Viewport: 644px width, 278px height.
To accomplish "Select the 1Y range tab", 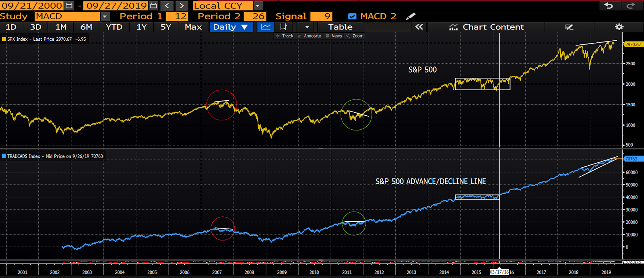I will point(142,27).
